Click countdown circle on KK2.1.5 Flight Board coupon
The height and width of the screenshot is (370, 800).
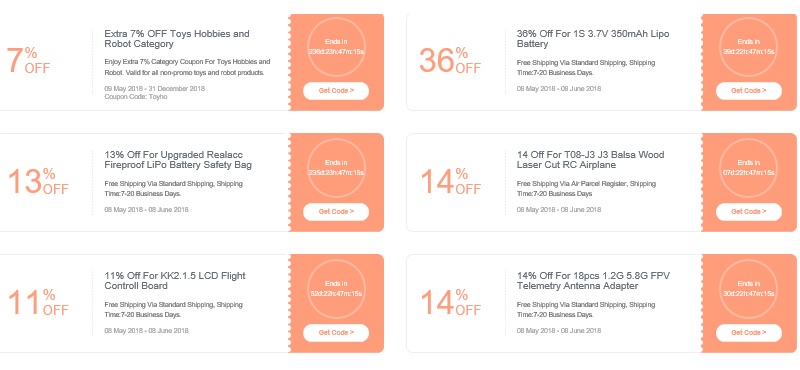(x=336, y=289)
